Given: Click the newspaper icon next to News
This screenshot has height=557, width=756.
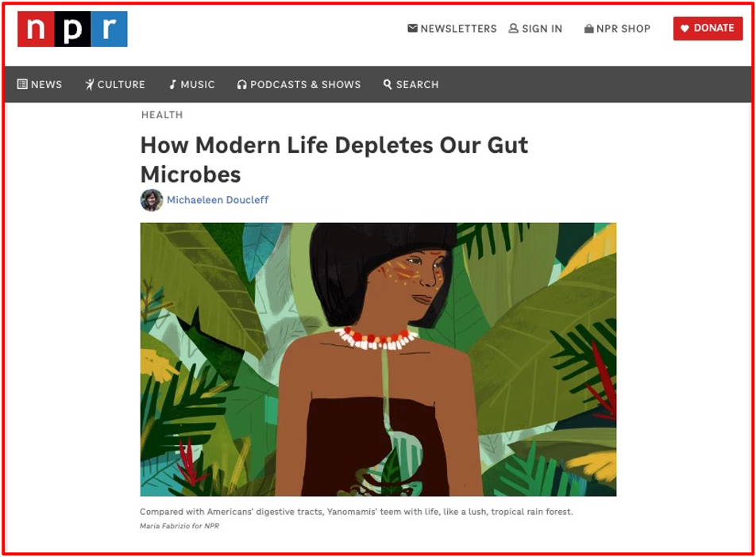Looking at the screenshot, I should click(22, 84).
